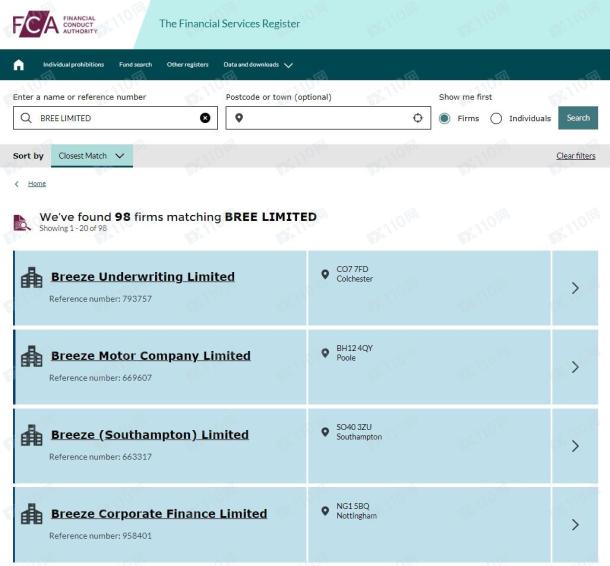Open Breeze Motor Company Limited firm link
This screenshot has height=566, width=610.
click(x=151, y=356)
